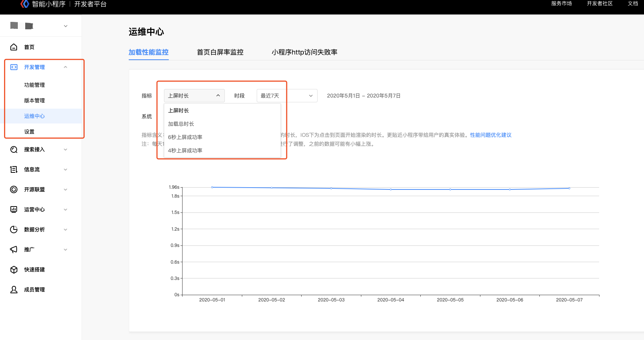The width and height of the screenshot is (644, 340).
Task: Click the 运维中心 page heading
Action: coord(146,32)
